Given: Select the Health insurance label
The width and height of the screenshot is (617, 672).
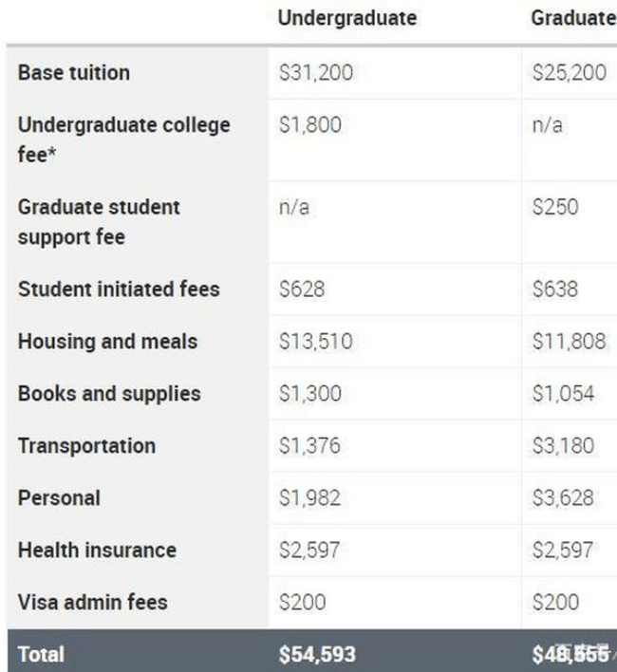Looking at the screenshot, I should pyautogui.click(x=97, y=551).
